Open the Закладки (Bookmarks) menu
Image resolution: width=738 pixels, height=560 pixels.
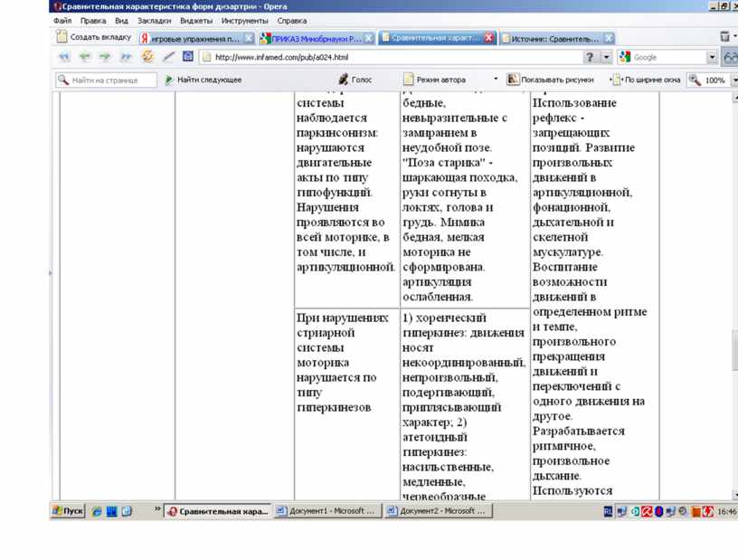(153, 20)
